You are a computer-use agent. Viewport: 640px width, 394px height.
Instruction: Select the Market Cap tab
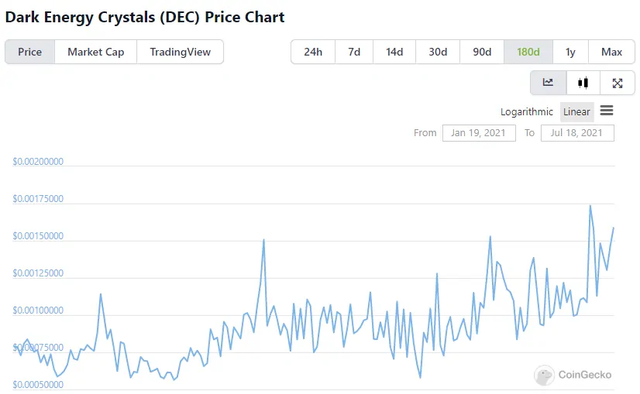tap(96, 52)
